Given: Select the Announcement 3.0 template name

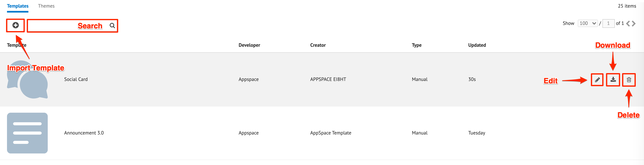Looking at the screenshot, I should pos(84,133).
